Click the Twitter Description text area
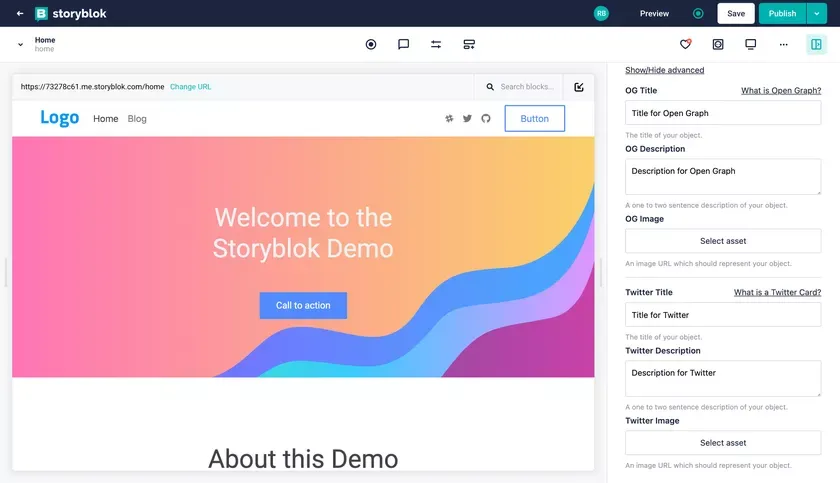Image resolution: width=840 pixels, height=483 pixels. pos(723,379)
